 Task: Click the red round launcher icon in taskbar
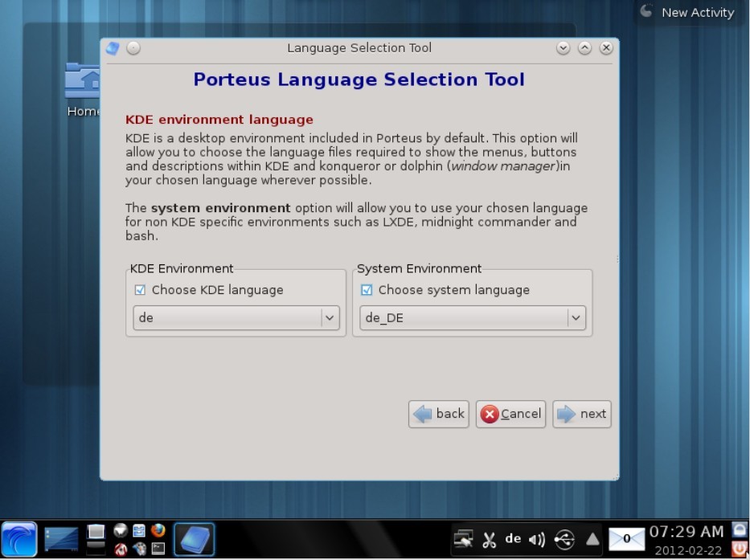[121, 549]
